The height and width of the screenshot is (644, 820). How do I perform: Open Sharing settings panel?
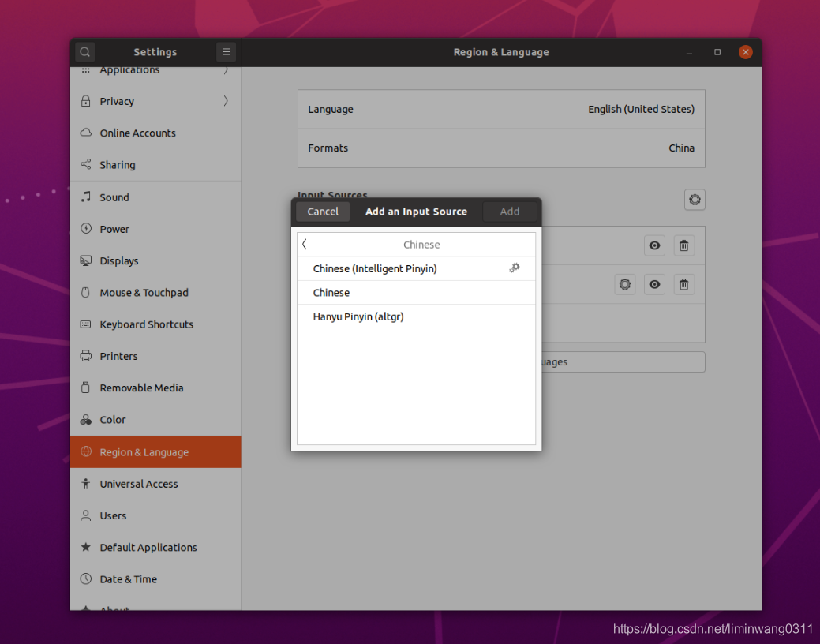click(x=155, y=164)
